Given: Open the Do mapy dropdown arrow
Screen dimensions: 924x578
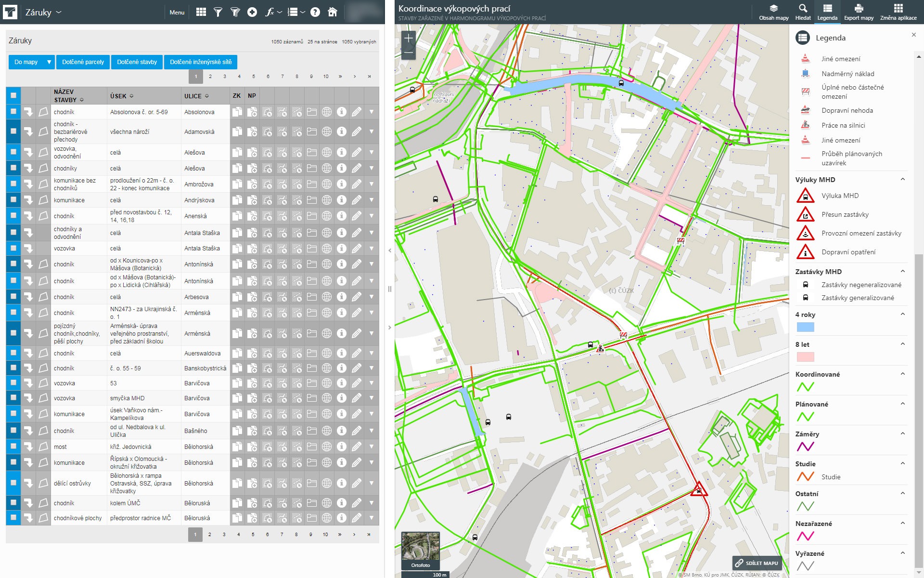Looking at the screenshot, I should pyautogui.click(x=49, y=62).
